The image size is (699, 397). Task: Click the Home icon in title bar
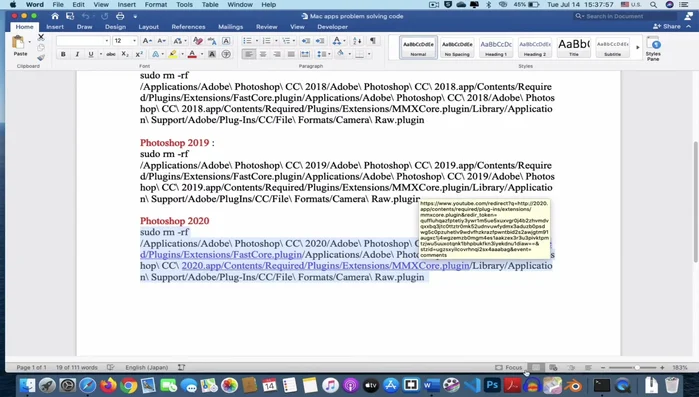point(54,16)
